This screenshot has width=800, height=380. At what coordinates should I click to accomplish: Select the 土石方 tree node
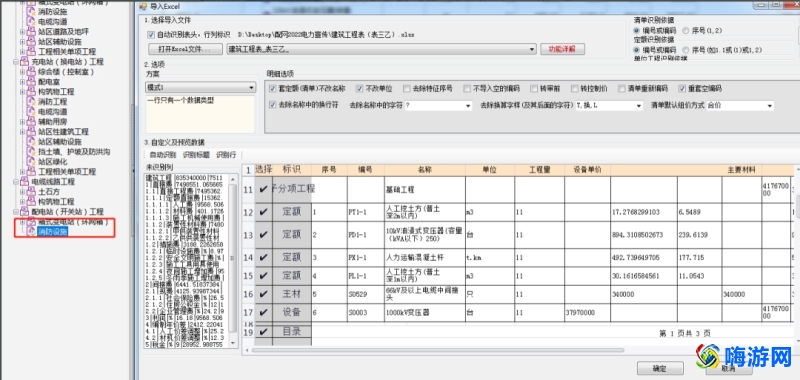tap(49, 191)
